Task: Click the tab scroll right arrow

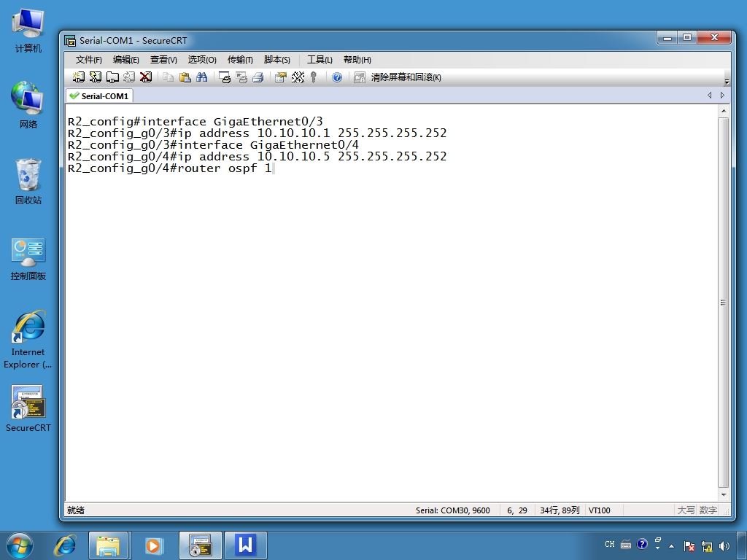Action: (x=722, y=96)
